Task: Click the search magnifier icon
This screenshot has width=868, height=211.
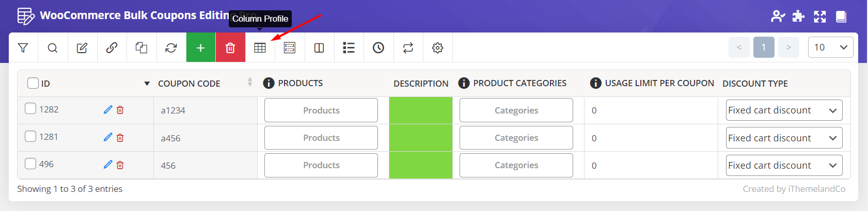Action: (53, 48)
